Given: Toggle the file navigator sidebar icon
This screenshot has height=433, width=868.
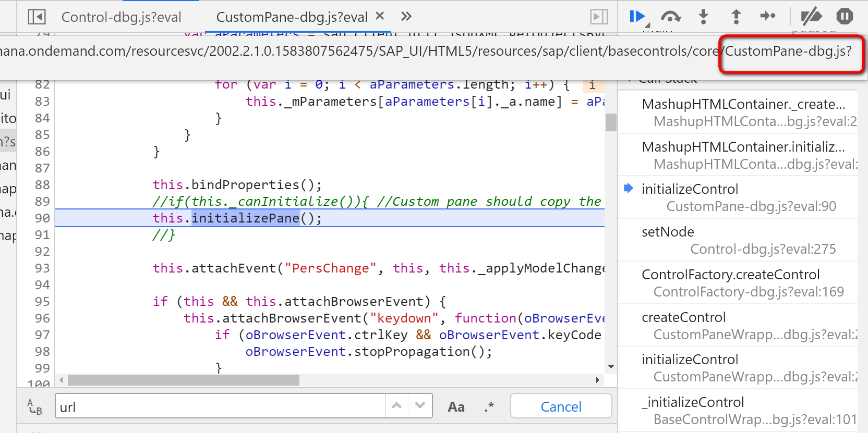Looking at the screenshot, I should 37,17.
